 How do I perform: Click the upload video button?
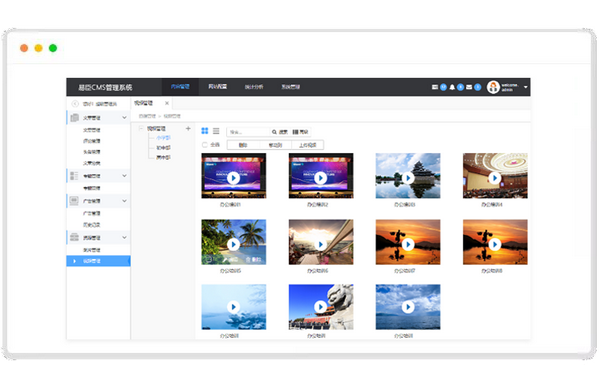click(308, 145)
